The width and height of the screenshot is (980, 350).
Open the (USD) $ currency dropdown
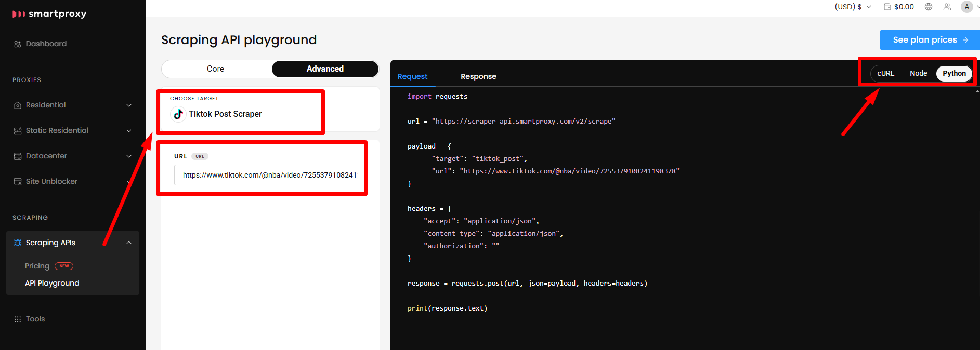coord(853,7)
